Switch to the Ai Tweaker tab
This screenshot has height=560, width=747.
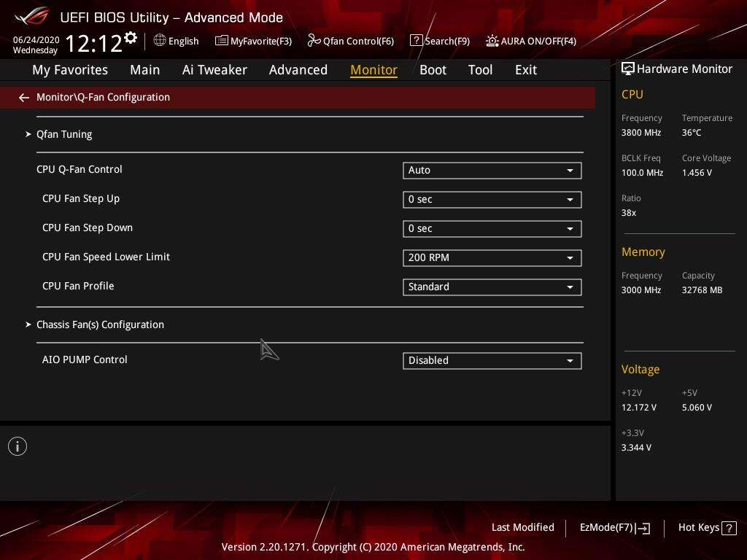[x=214, y=70]
